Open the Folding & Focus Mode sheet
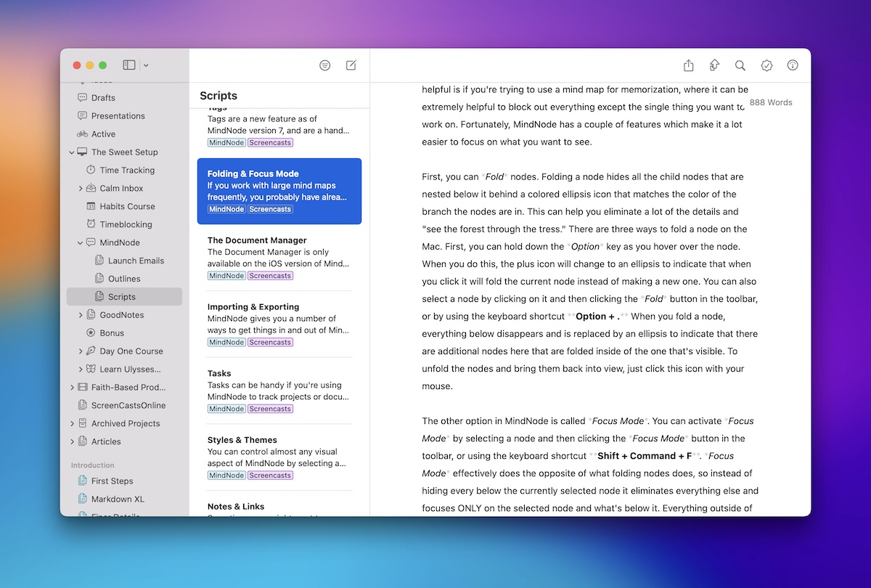The width and height of the screenshot is (871, 588). point(279,192)
